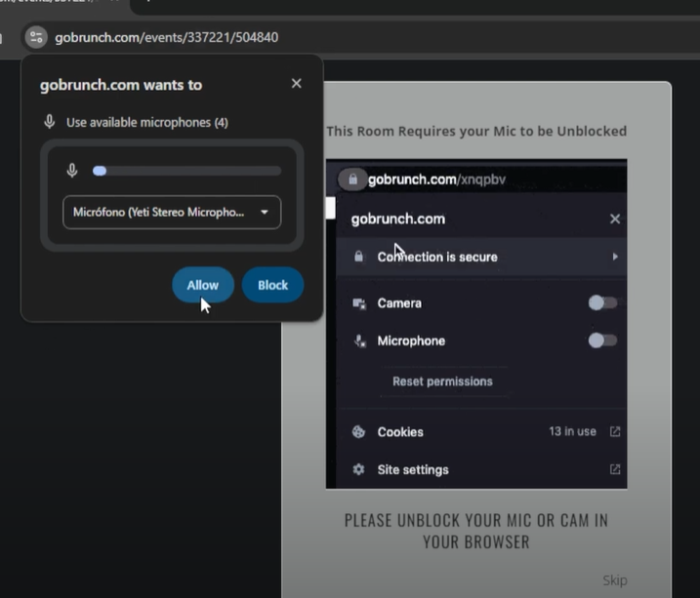
Task: Click the microphone input level bar
Action: click(187, 171)
